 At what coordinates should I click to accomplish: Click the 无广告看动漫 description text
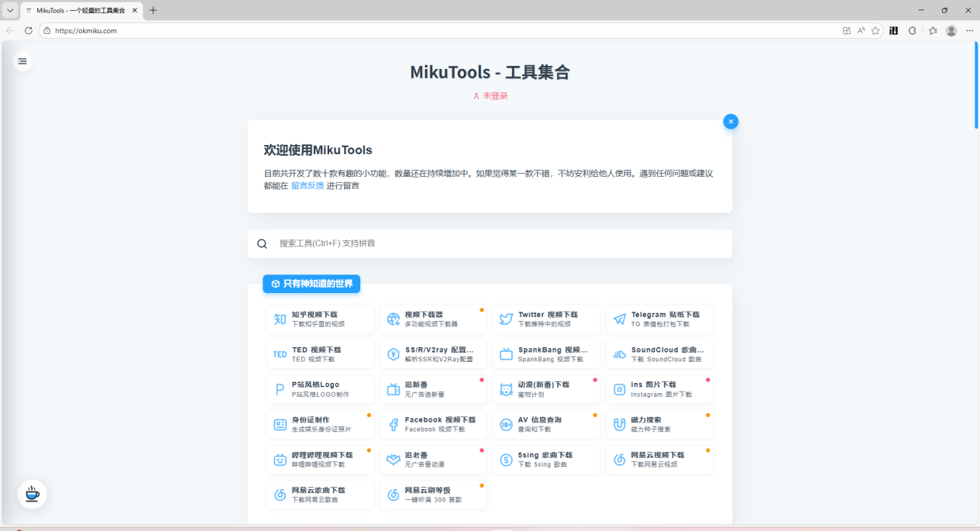[425, 464]
